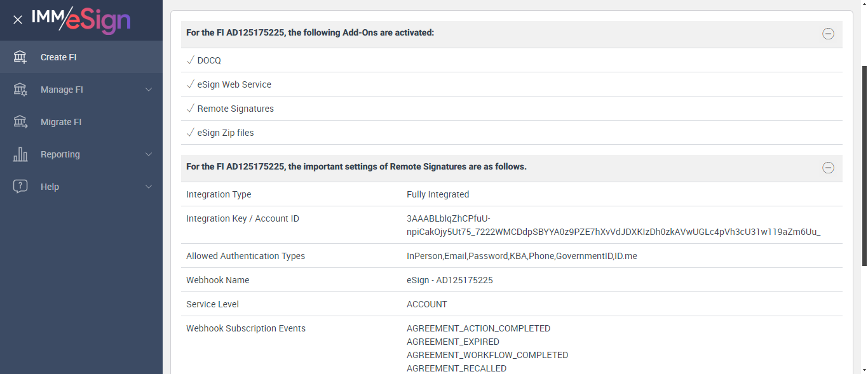
Task: Expand the Reporting submenu chevron
Action: pos(149,154)
